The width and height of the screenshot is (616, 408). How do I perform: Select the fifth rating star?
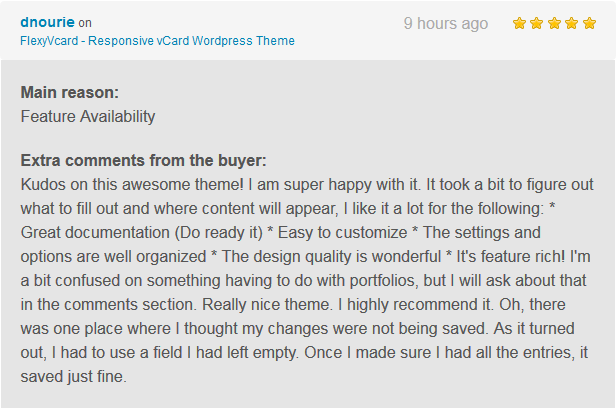(589, 23)
